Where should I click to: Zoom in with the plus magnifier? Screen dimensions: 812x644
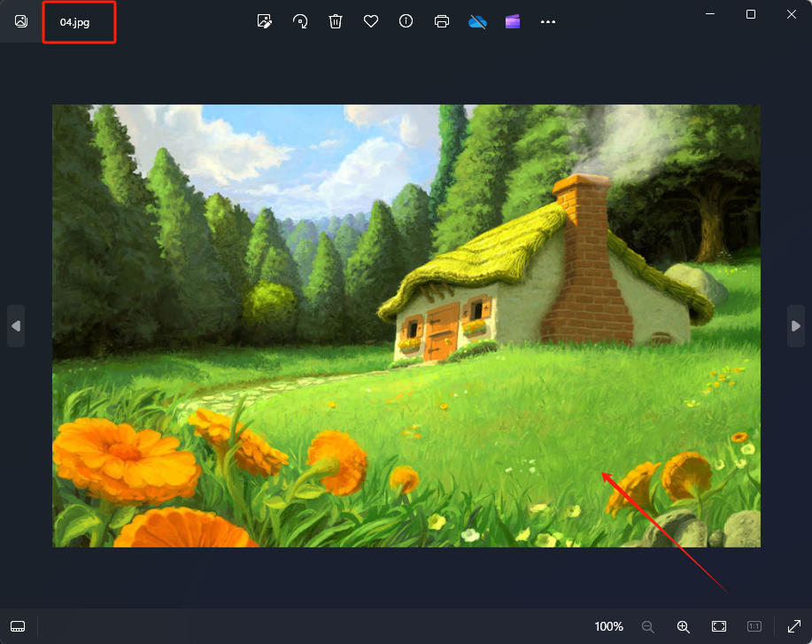pyautogui.click(x=683, y=627)
